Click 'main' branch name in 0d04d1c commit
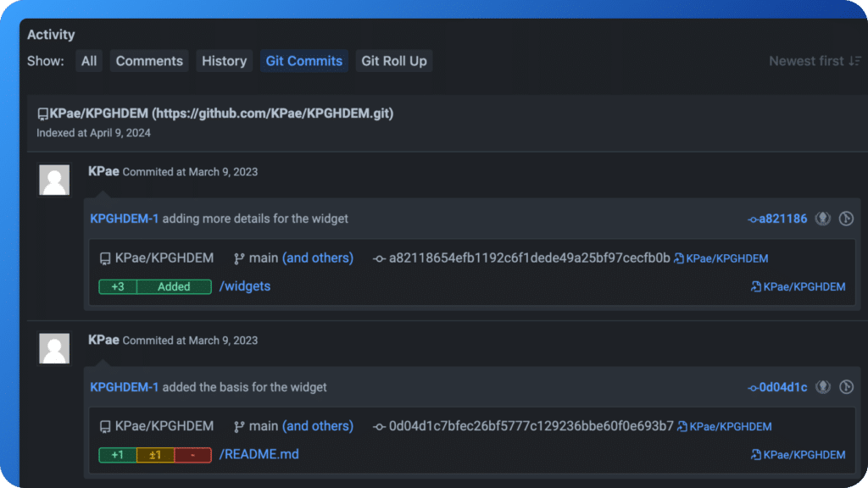This screenshot has height=488, width=868. pos(264,426)
